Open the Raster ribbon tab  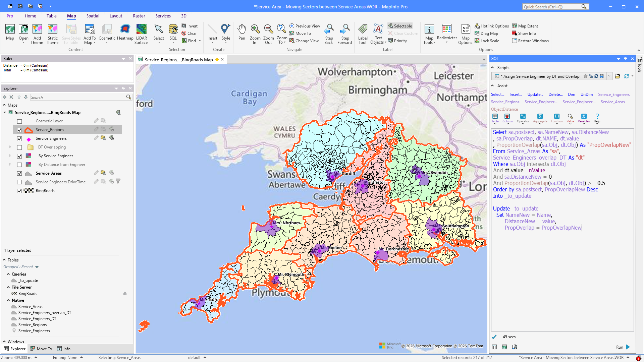(x=139, y=16)
